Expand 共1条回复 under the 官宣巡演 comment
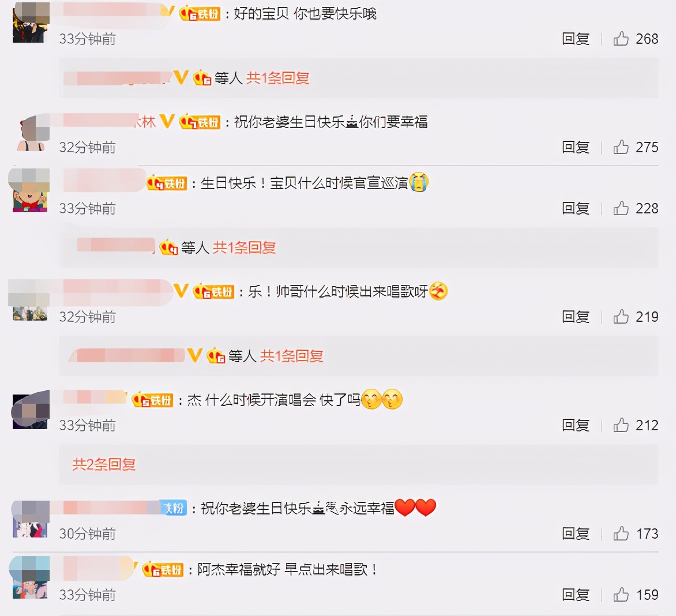Screen dimensions: 676x616 pyautogui.click(x=244, y=247)
